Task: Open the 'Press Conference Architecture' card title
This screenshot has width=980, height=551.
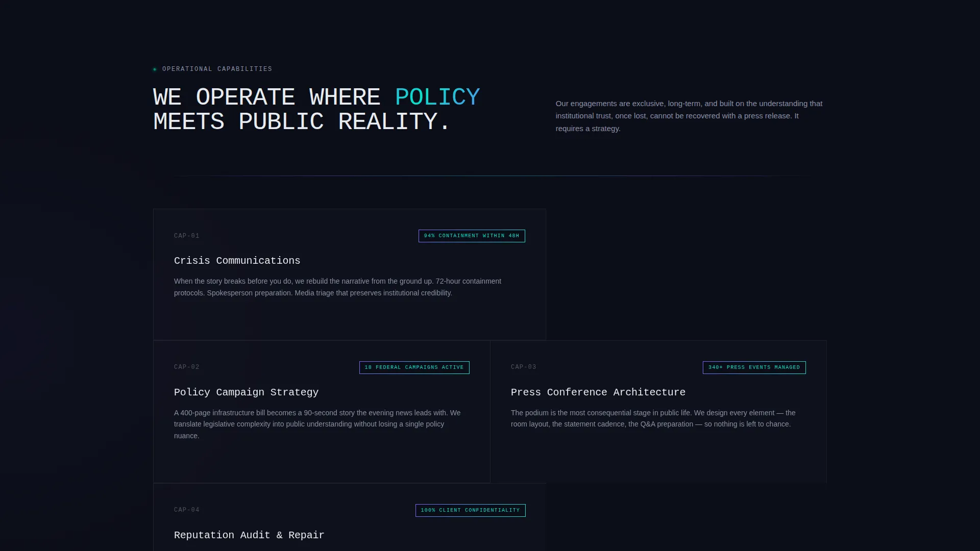Action: tap(598, 392)
